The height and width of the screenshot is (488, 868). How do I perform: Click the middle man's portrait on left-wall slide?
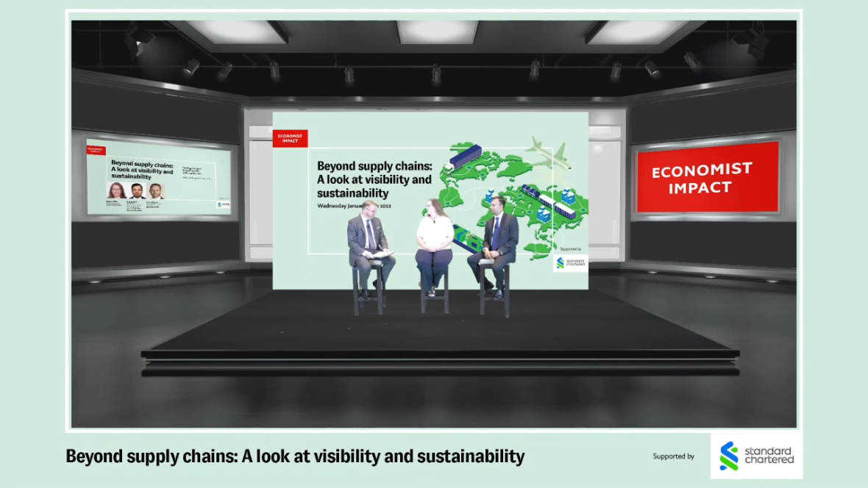click(136, 191)
